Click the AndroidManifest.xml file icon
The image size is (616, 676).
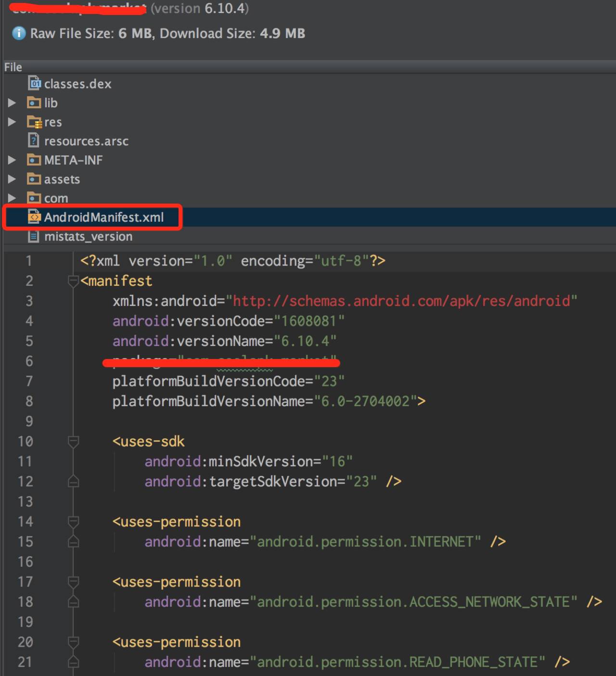click(34, 217)
